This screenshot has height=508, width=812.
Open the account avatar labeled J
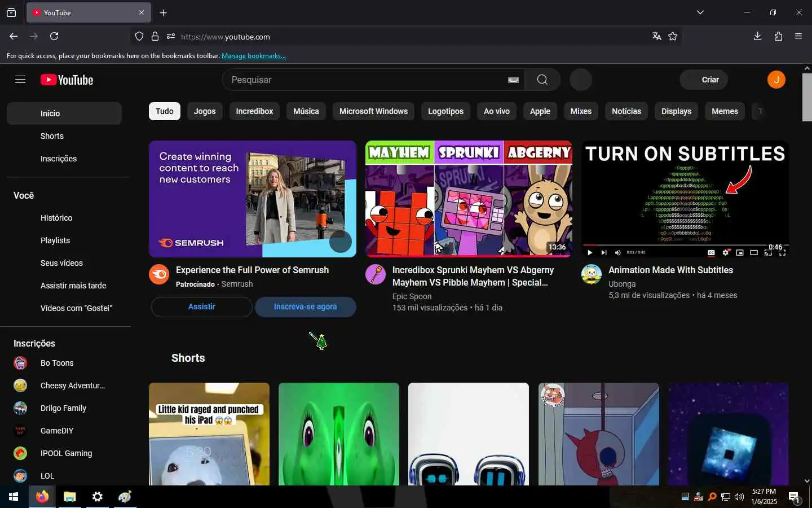[776, 80]
